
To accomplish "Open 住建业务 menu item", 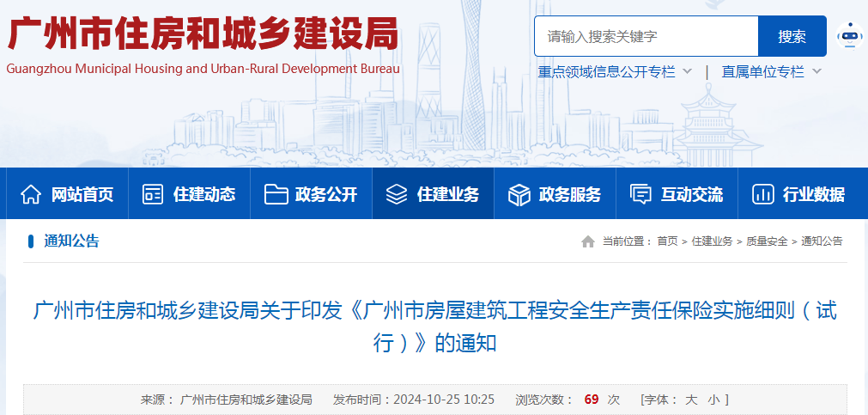I will (x=433, y=194).
